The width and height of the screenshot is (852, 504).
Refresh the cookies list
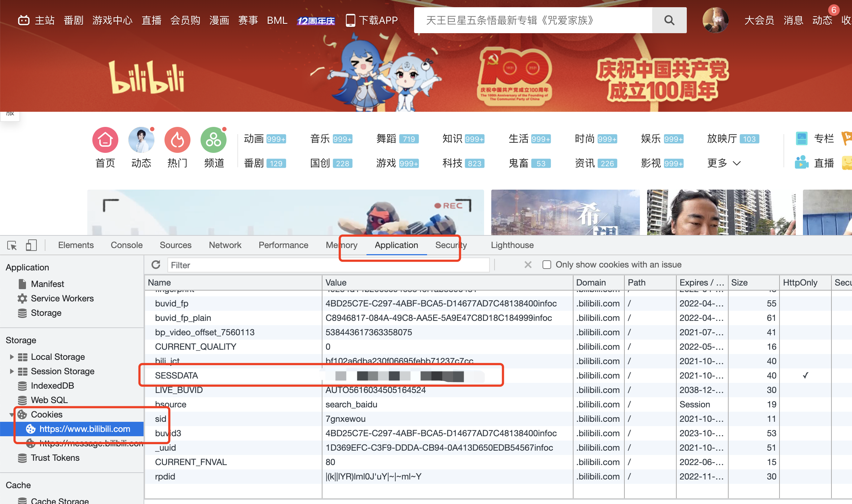point(156,265)
